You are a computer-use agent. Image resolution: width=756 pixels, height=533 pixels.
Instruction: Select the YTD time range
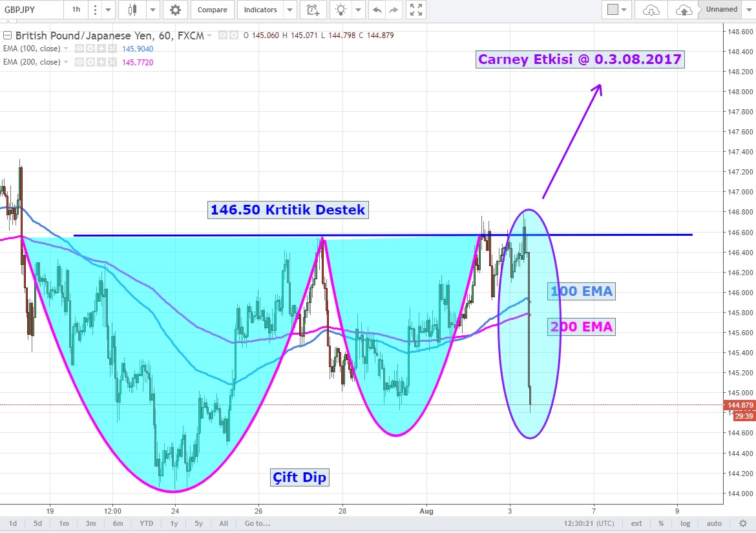148,523
